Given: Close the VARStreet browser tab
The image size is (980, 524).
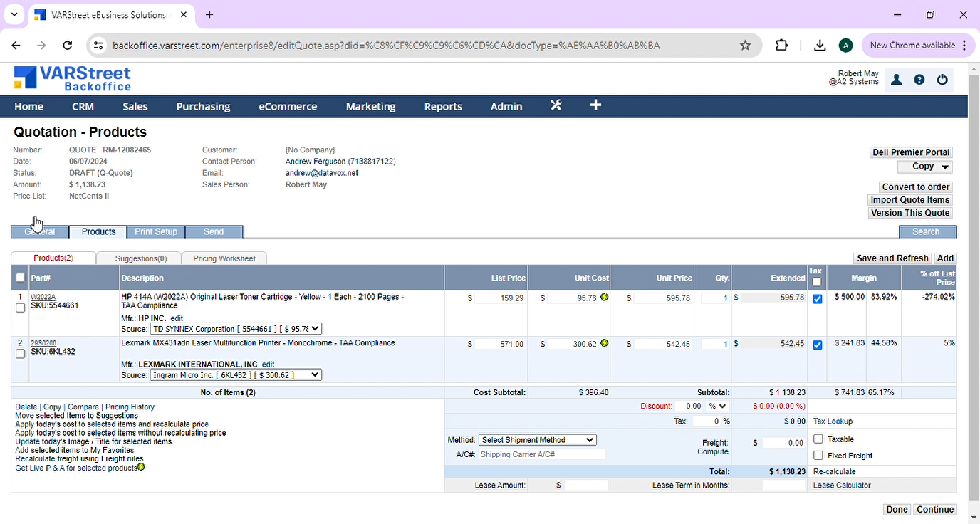Looking at the screenshot, I should (x=184, y=14).
